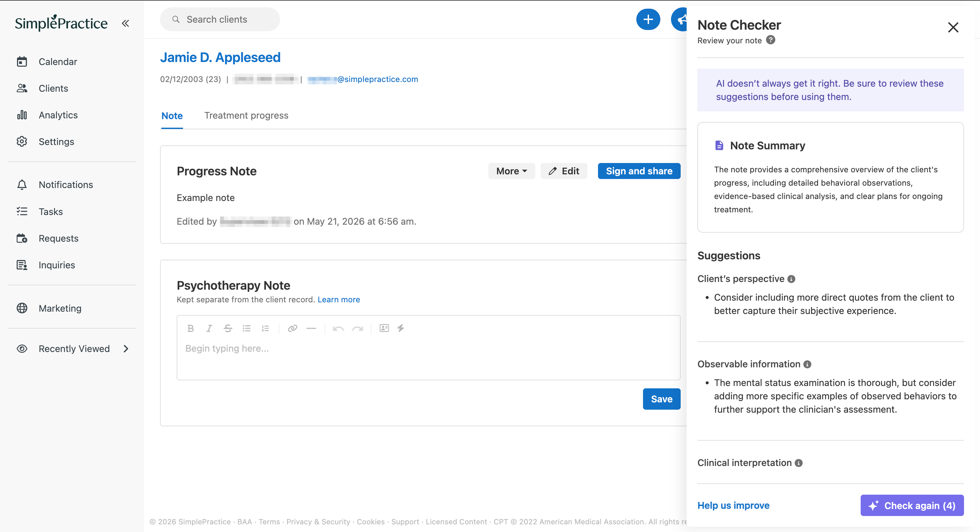Click the Note Summary document icon
The image size is (980, 532).
click(719, 145)
